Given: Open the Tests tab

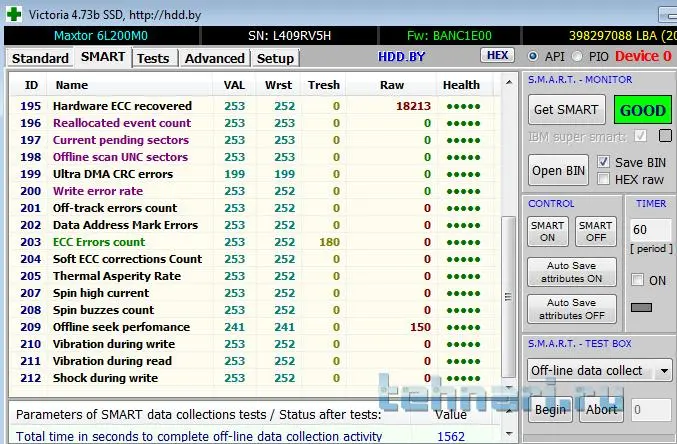Looking at the screenshot, I should pyautogui.click(x=153, y=58).
